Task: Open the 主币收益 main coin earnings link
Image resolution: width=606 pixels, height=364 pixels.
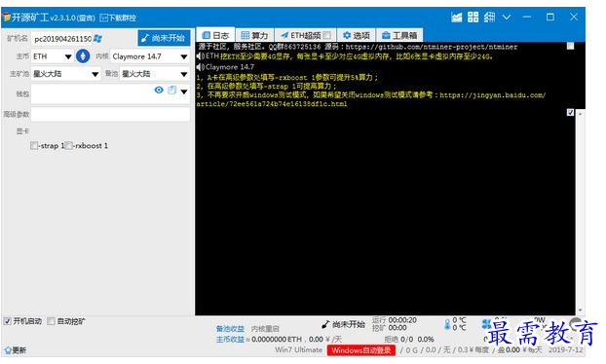Action: coord(230,340)
